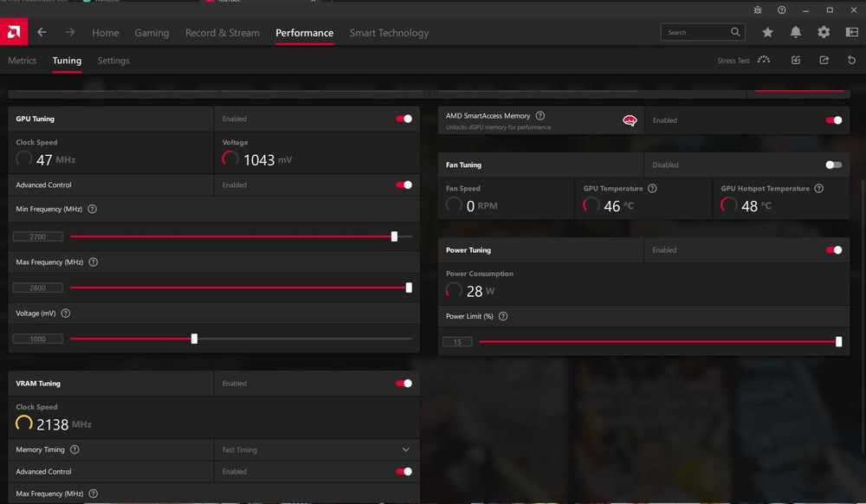Click the Voltage slider handle
This screenshot has height=504, width=866.
tap(194, 339)
